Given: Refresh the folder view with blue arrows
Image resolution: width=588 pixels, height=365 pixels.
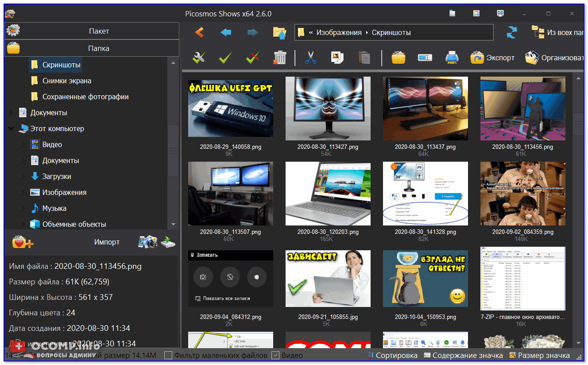Looking at the screenshot, I should click(x=512, y=32).
